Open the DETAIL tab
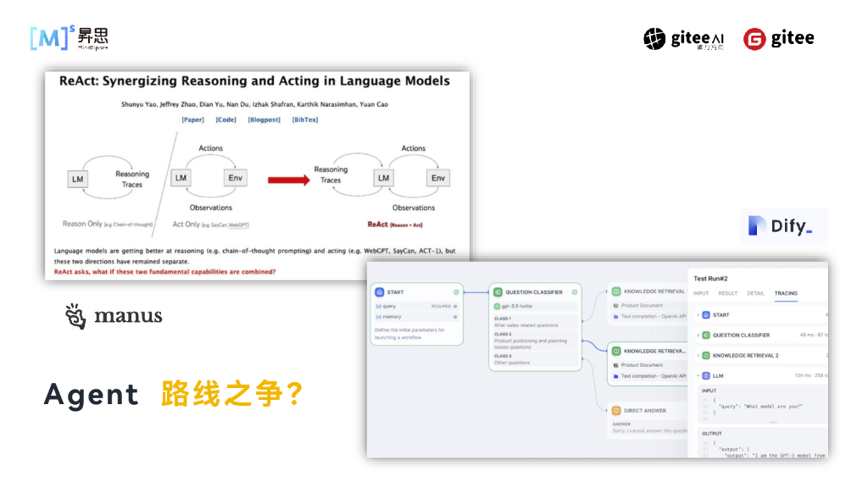This screenshot has width=868, height=488. (755, 293)
